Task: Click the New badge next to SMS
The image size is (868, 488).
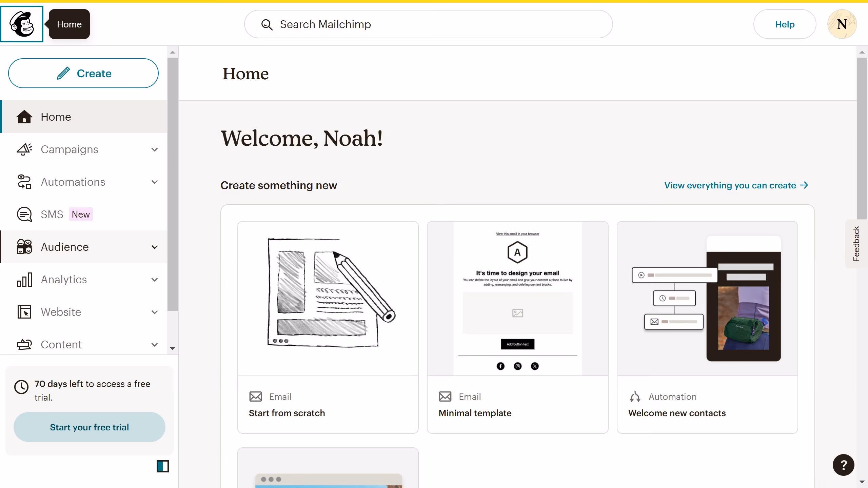Action: click(x=81, y=215)
